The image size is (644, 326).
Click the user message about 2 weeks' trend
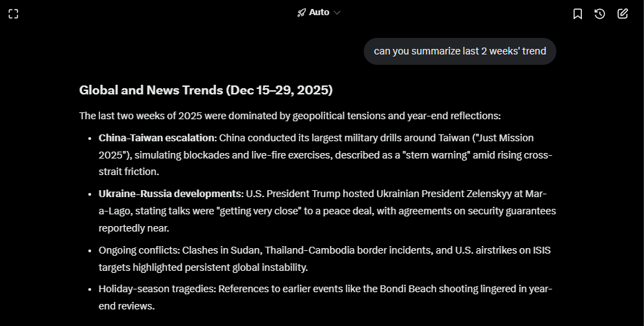[460, 51]
